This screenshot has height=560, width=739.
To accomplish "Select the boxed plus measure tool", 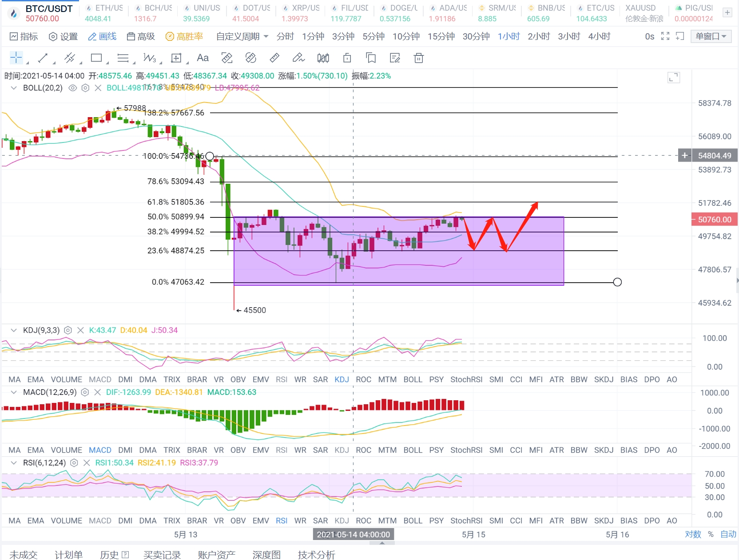I will coord(176,58).
